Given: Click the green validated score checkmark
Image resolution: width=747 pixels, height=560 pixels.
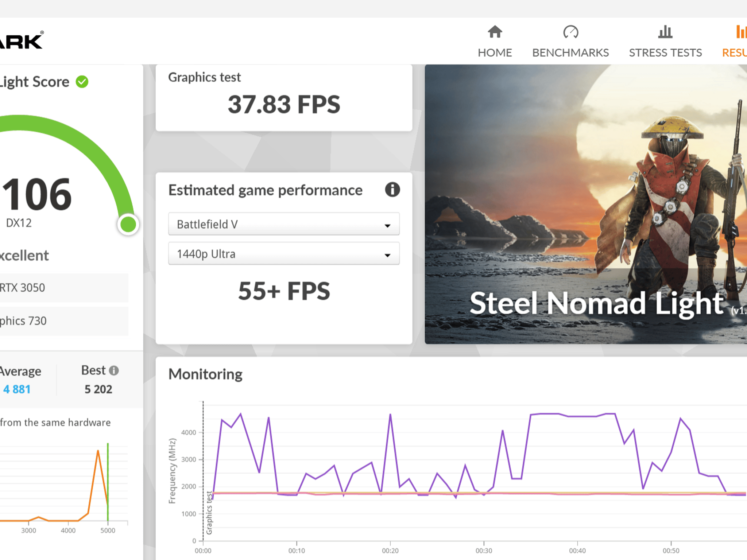Looking at the screenshot, I should click(x=82, y=82).
